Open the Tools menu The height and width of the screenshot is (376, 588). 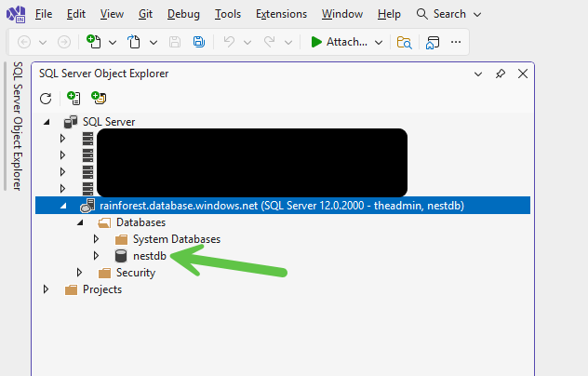[228, 14]
